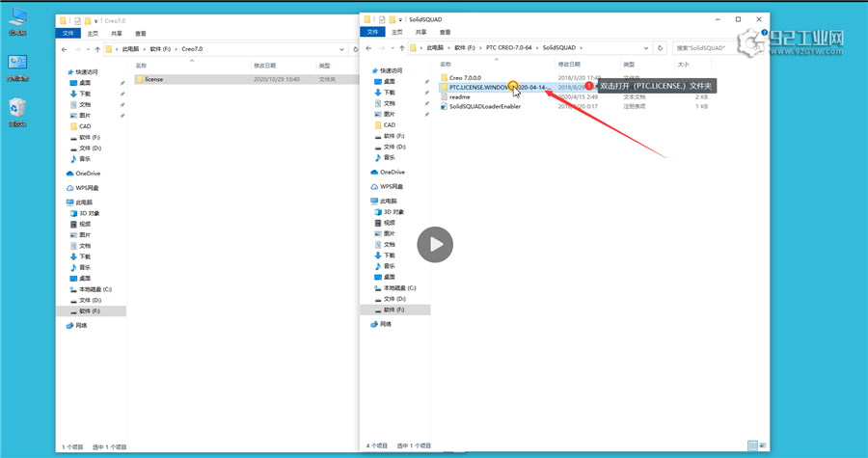The width and height of the screenshot is (868, 458).
Task: Click SolidSQUAD breadcrumb in the address bar
Action: 559,48
